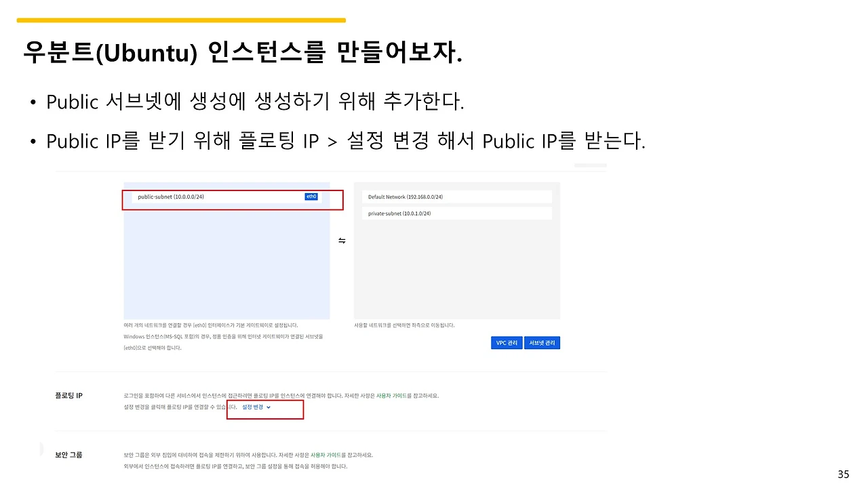The image size is (868, 488).
Task: Click the slide title about creating Ubuntu instance
Action: (x=244, y=53)
